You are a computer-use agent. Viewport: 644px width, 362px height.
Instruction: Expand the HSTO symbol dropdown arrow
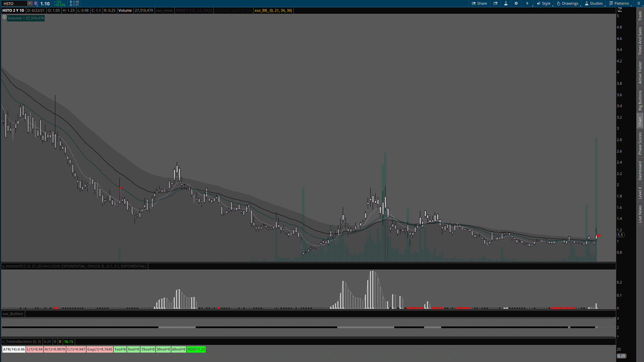pos(30,3)
